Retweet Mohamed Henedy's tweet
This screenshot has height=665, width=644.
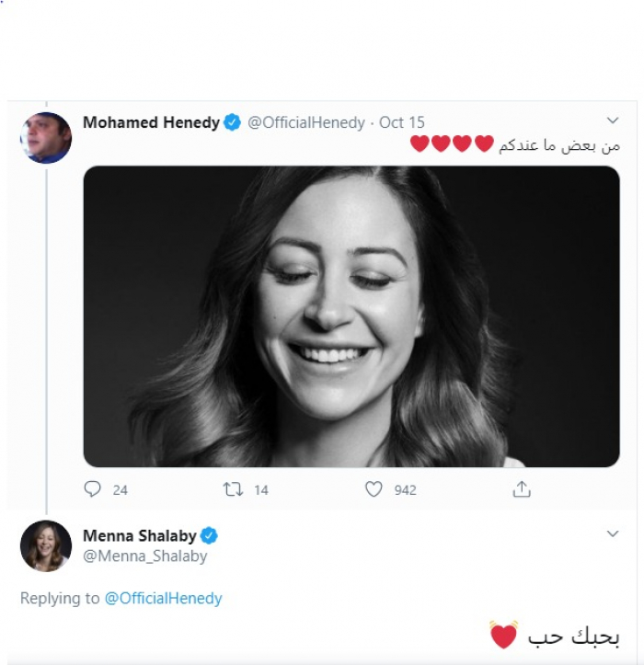233,489
